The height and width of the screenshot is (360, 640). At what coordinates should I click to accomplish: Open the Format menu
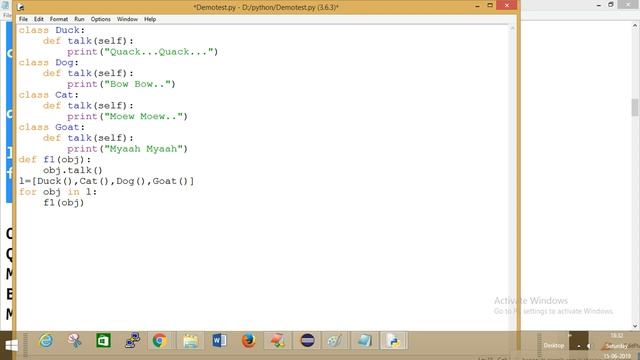pos(59,19)
